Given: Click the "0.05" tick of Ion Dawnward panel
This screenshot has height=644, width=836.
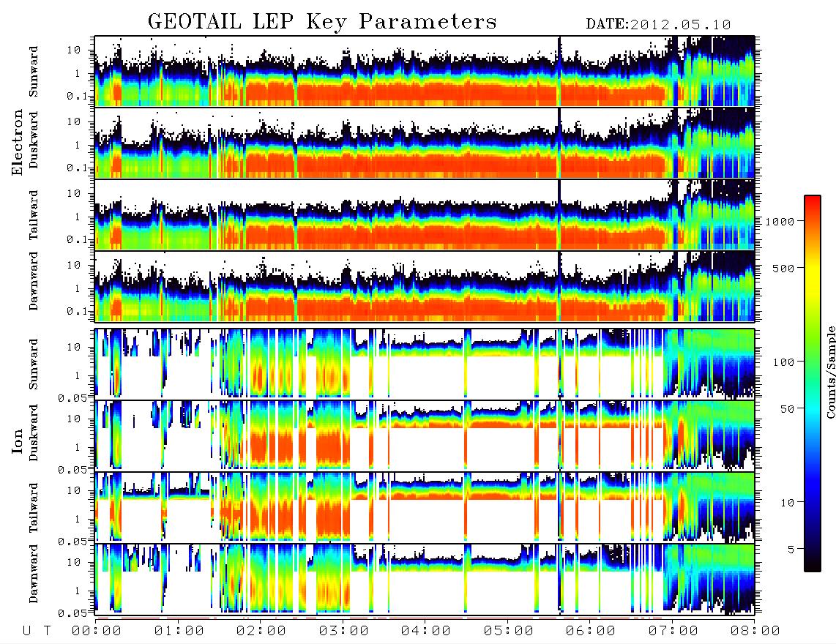Looking at the screenshot, I should (x=72, y=613).
